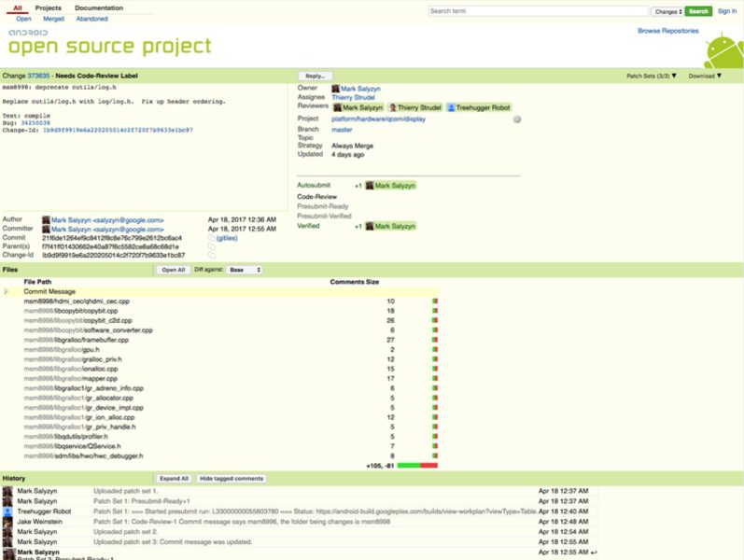Open the Projects menu tab
The height and width of the screenshot is (560, 744).
[x=48, y=7]
